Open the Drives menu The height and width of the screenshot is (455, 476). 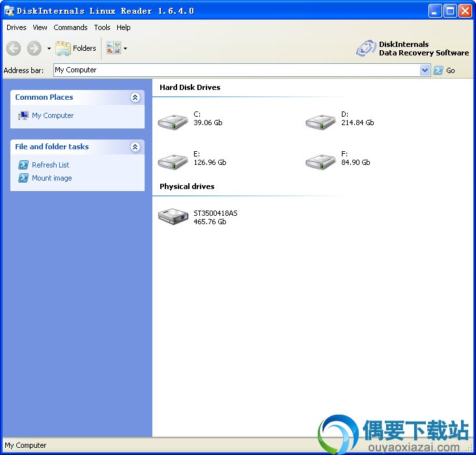pyautogui.click(x=16, y=27)
